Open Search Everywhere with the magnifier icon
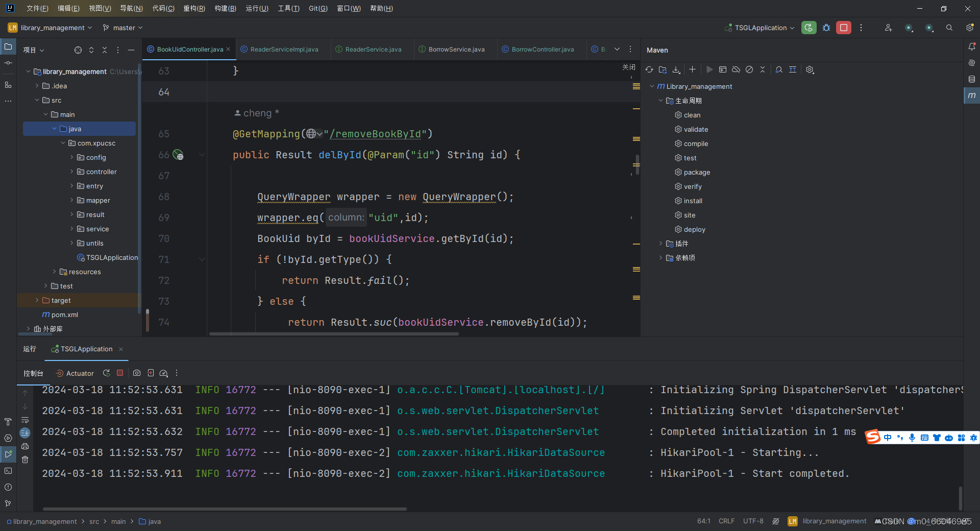980x531 pixels. (949, 28)
